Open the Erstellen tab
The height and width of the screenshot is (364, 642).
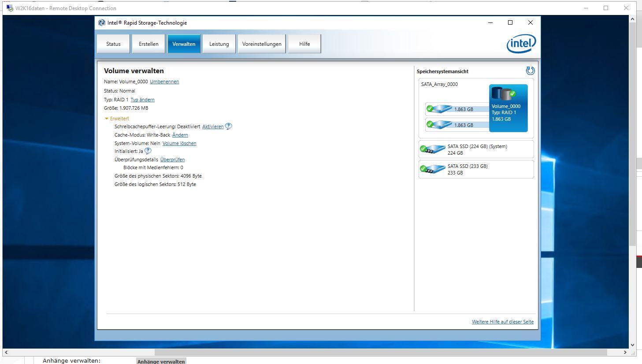(x=148, y=44)
